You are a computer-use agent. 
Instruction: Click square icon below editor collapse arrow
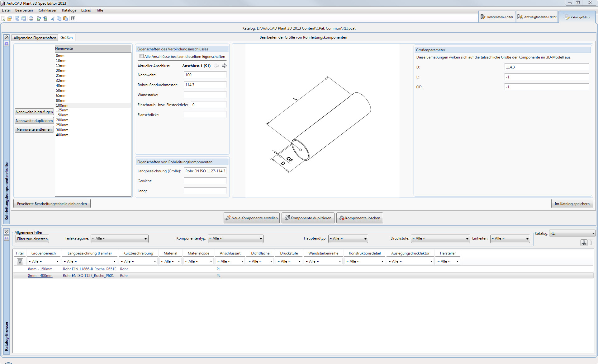pyautogui.click(x=6, y=44)
